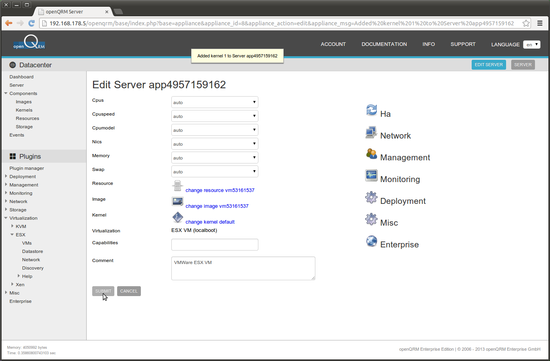Image resolution: width=550 pixels, height=361 pixels.
Task: Collapse the Virtualization tree node
Action: coord(6,218)
